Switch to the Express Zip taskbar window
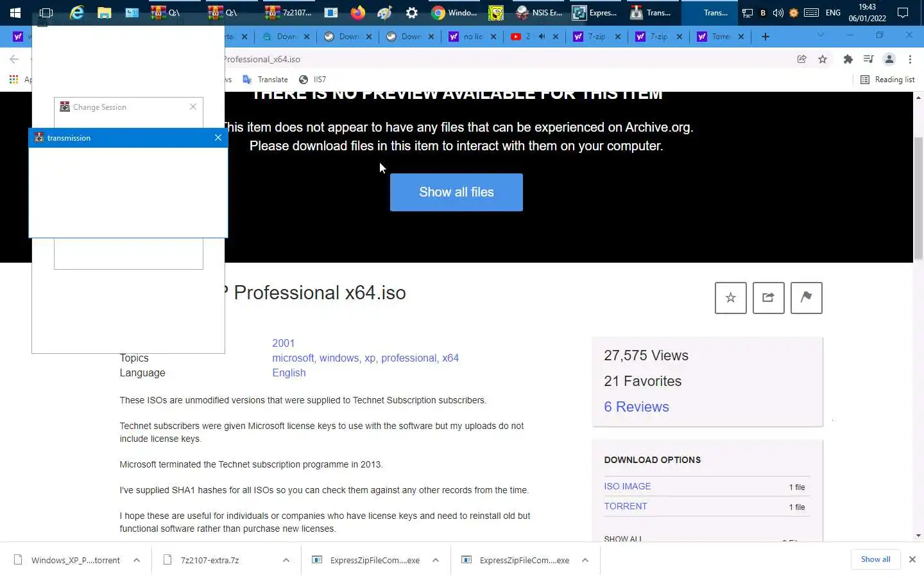The width and height of the screenshot is (924, 578). tap(595, 12)
